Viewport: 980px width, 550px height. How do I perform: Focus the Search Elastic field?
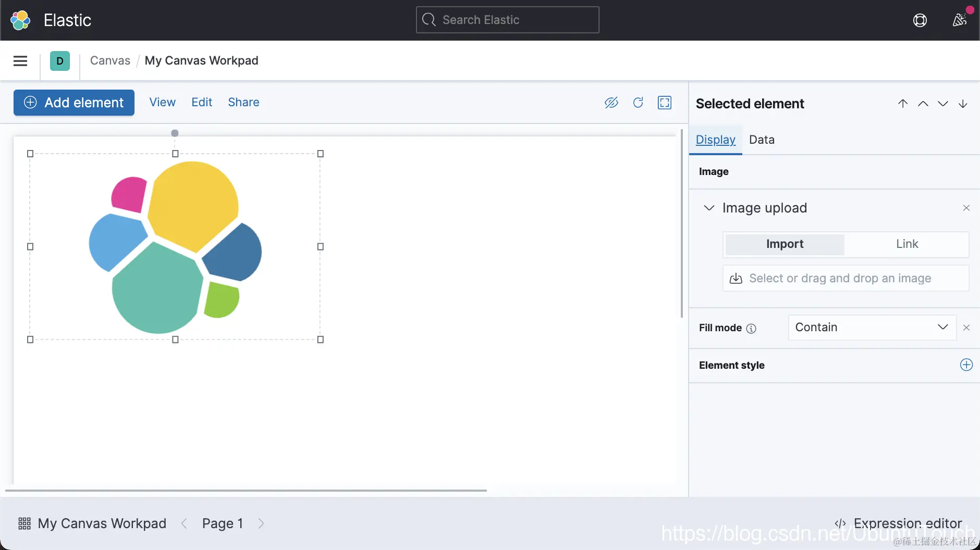[507, 20]
